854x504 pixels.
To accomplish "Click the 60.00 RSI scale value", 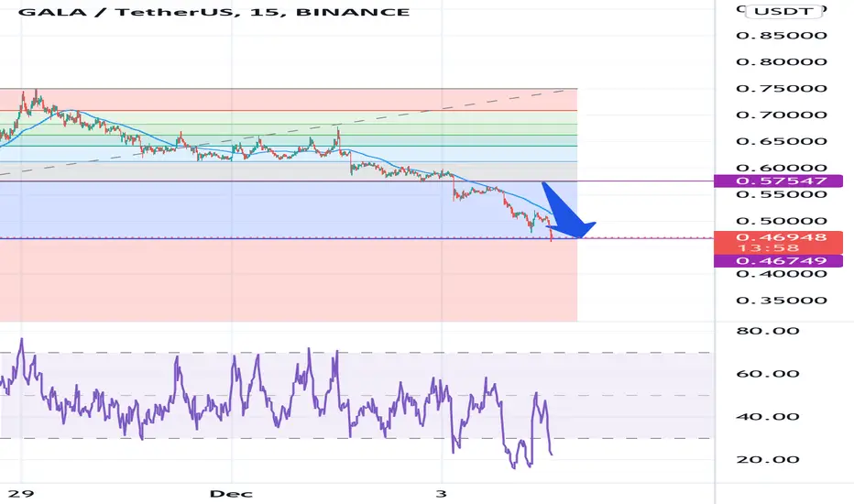I will pyautogui.click(x=767, y=374).
